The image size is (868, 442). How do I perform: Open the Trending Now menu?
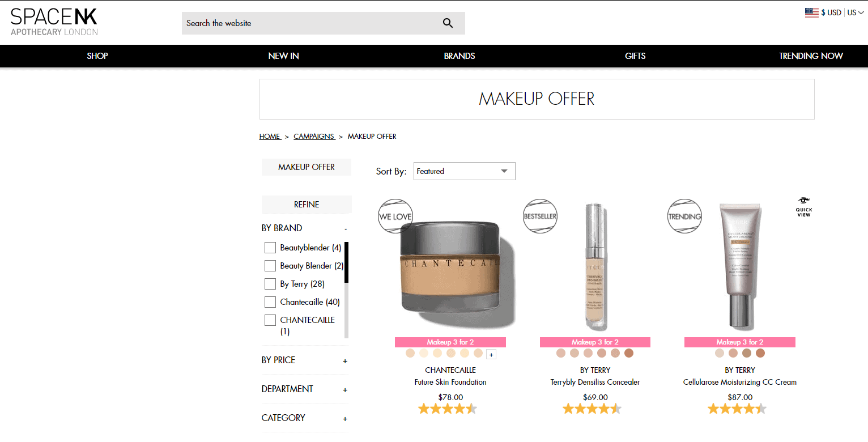pos(811,56)
